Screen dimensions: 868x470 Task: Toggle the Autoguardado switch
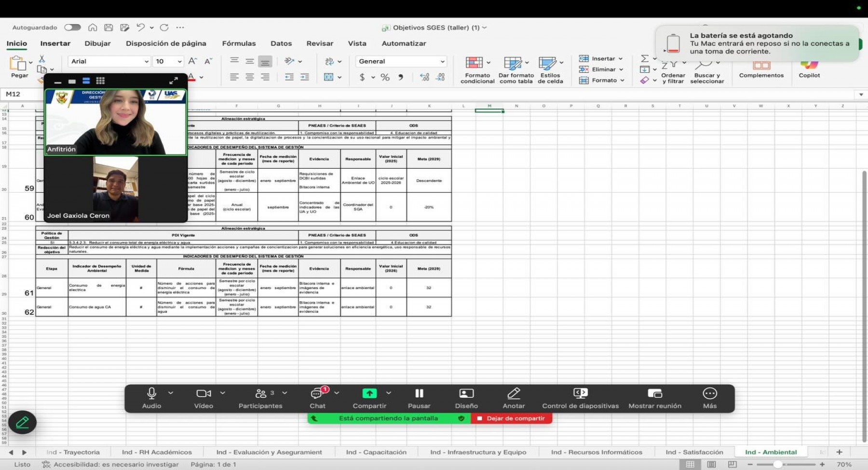(72, 27)
